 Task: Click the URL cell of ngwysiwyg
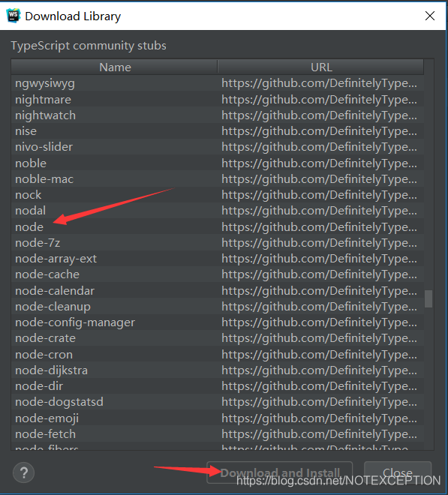coord(319,83)
